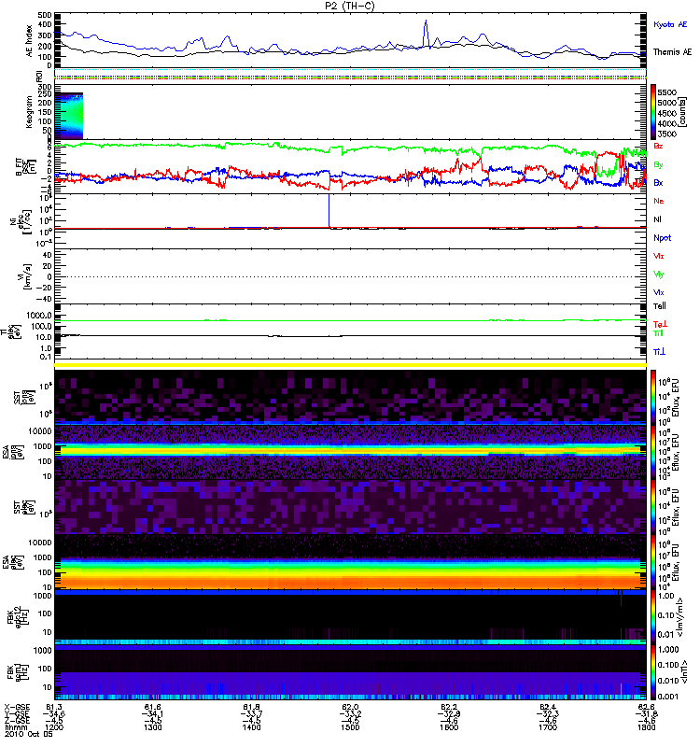The image size is (700, 747).
Task: Click the "1600" time axis label
Action: [449, 727]
